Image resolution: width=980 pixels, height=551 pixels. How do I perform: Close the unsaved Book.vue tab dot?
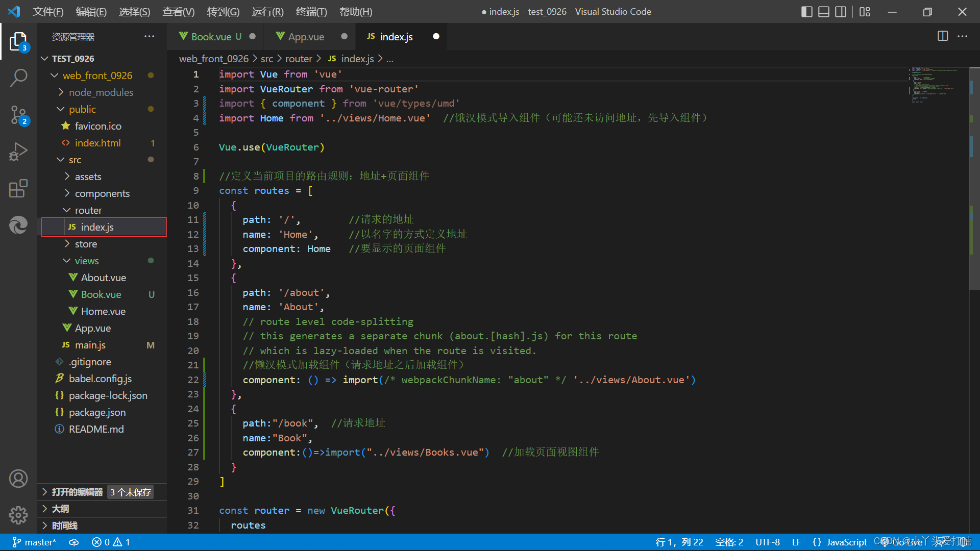pos(252,36)
